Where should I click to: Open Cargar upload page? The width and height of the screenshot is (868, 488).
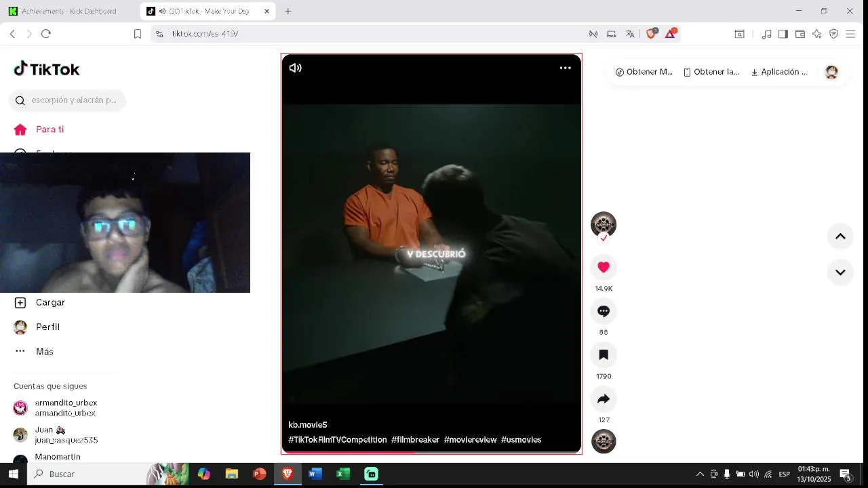[x=39, y=302]
